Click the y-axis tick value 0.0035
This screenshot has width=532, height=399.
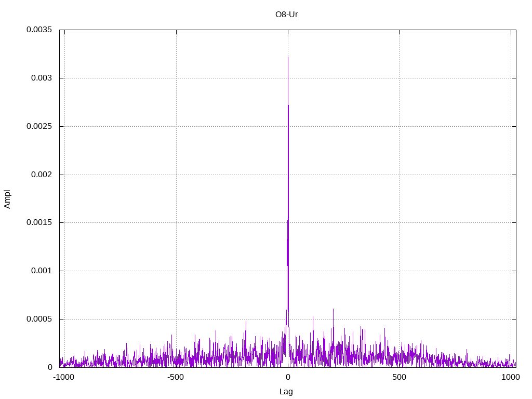pyautogui.click(x=39, y=30)
